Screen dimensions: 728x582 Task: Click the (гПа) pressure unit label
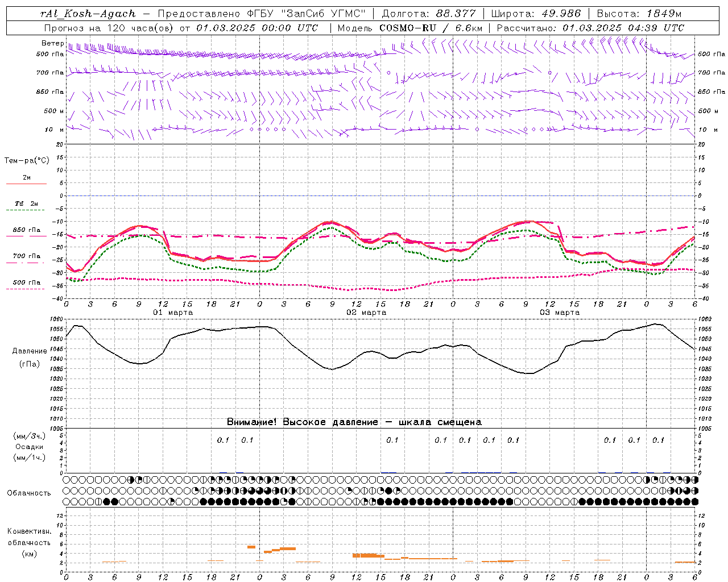(29, 364)
